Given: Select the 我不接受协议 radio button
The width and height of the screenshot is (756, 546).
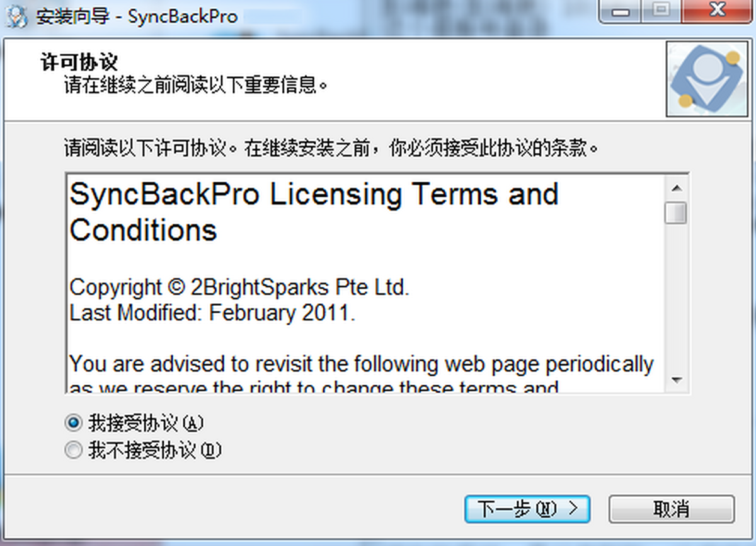Looking at the screenshot, I should [x=74, y=450].
